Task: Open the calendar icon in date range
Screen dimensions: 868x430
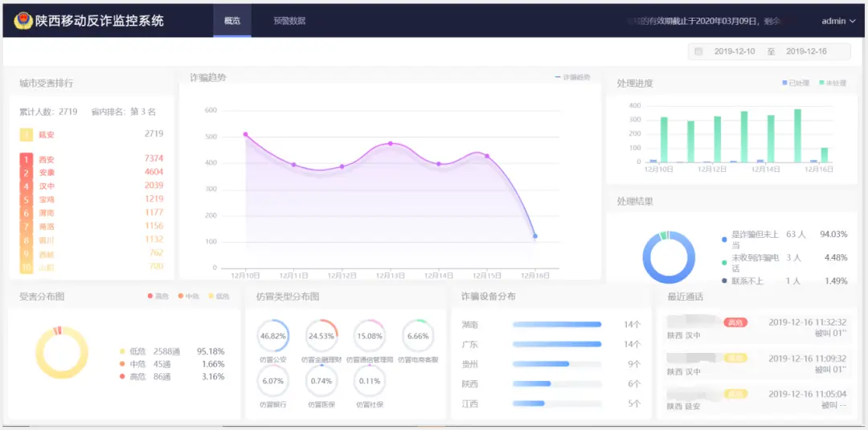Action: point(698,51)
